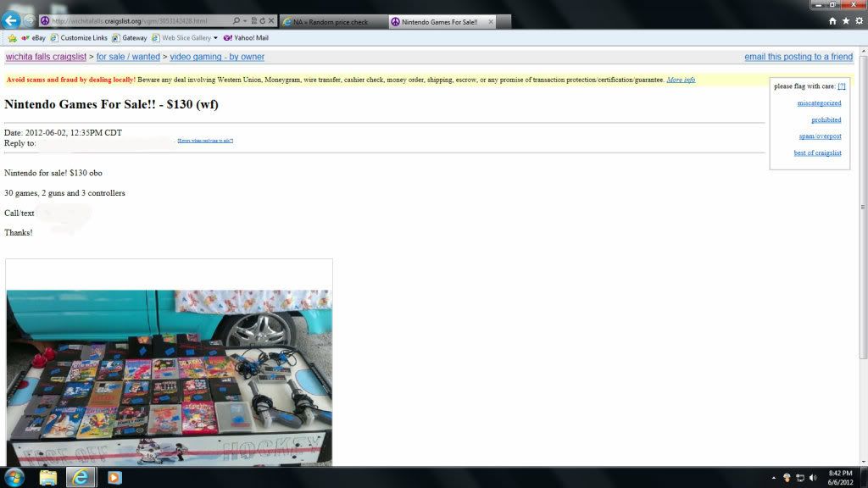The width and height of the screenshot is (868, 488).
Task: Click the "email this posting to a friend" link
Action: coord(798,57)
